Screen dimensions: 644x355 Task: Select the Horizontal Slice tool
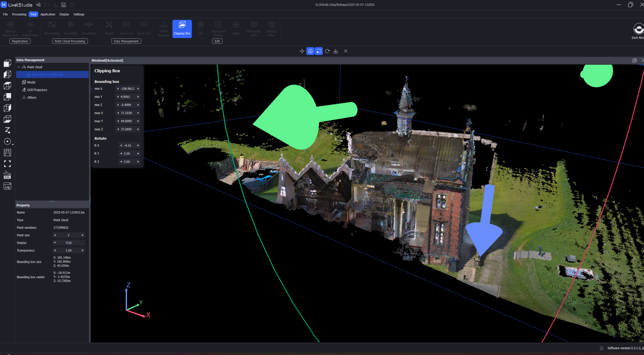point(254,28)
